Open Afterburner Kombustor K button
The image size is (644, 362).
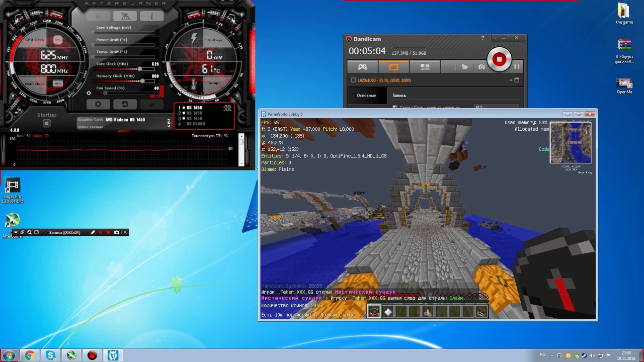tap(98, 17)
